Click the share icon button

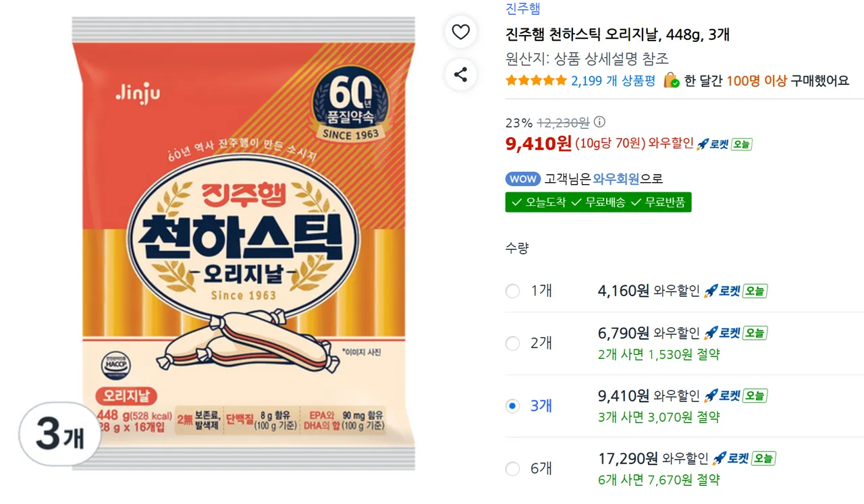461,74
